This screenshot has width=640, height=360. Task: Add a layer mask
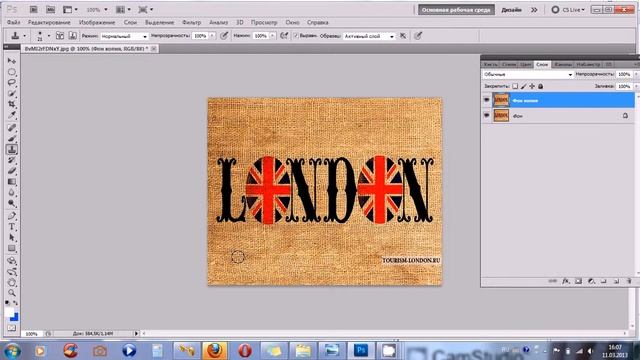578,281
